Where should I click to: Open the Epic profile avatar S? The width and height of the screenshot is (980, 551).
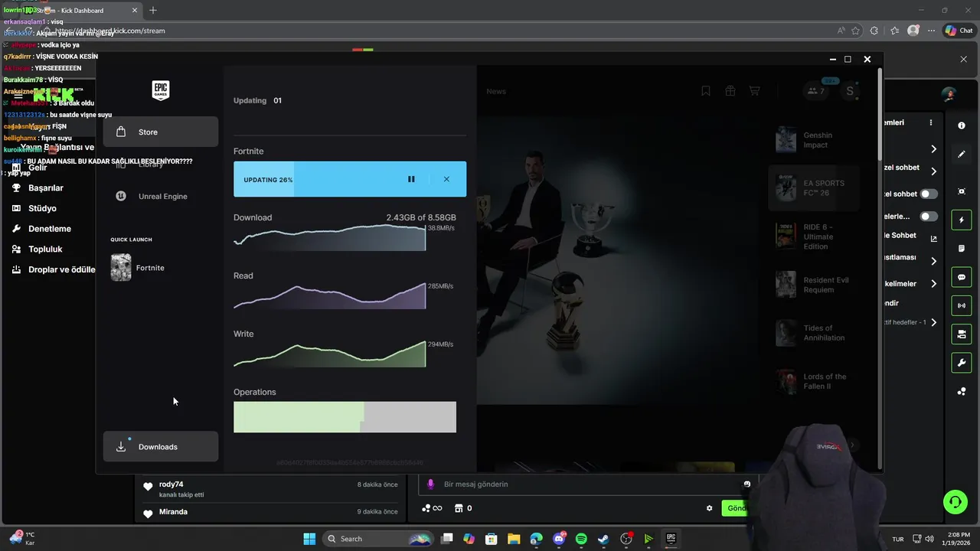tap(850, 91)
